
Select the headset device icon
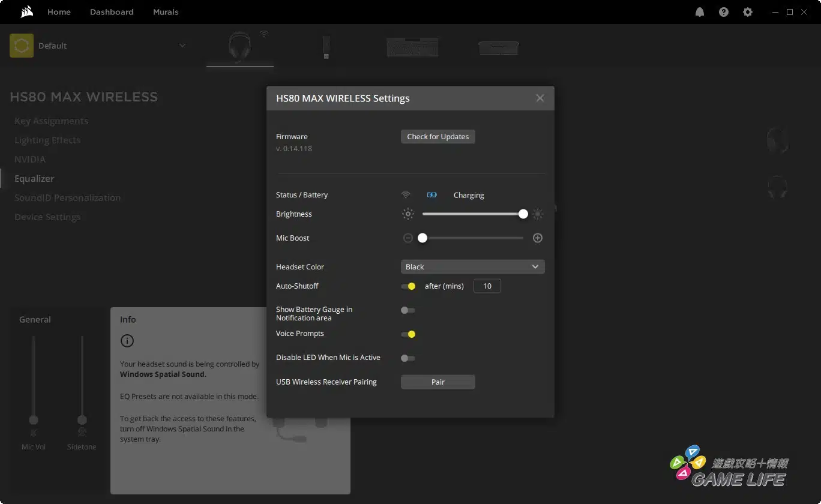[x=239, y=47]
